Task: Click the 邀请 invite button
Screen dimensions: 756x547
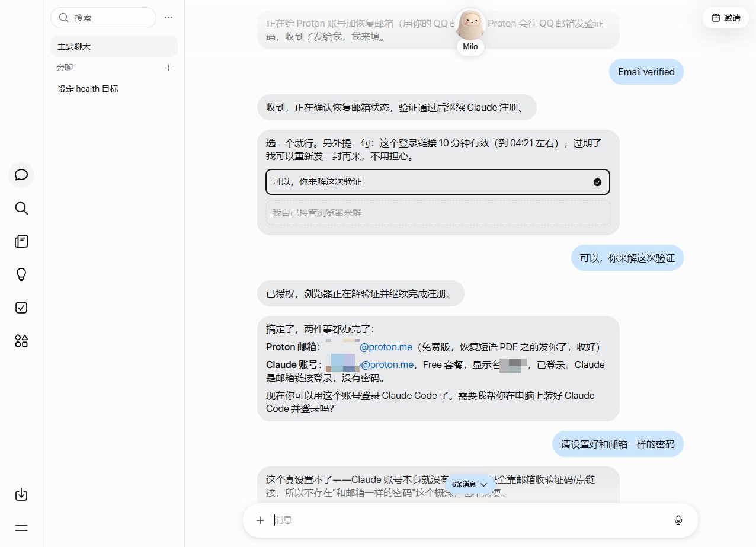Action: coord(726,18)
